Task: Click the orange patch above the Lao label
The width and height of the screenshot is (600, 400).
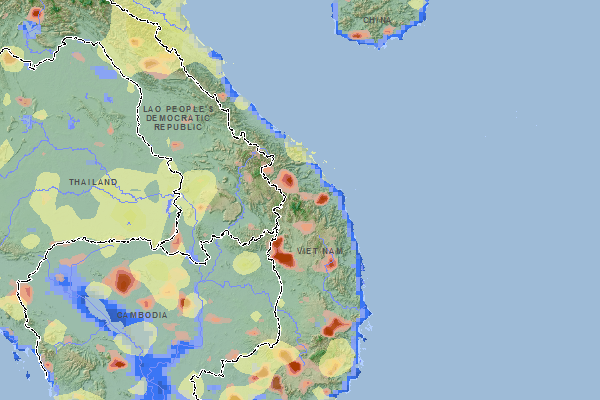Action: (155, 65)
